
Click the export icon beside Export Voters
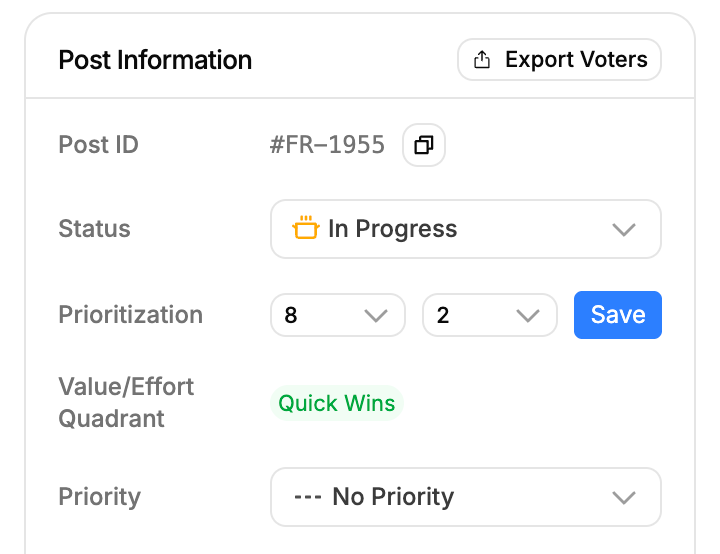tap(482, 60)
